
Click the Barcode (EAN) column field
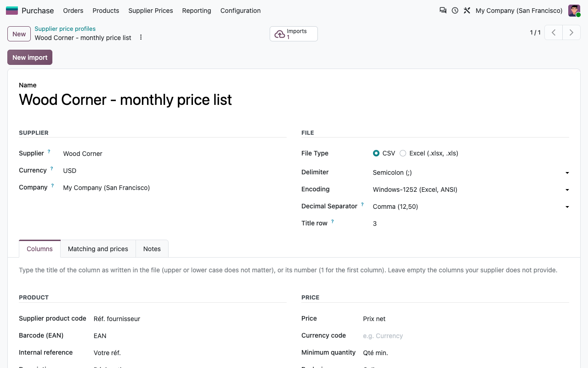coord(190,336)
